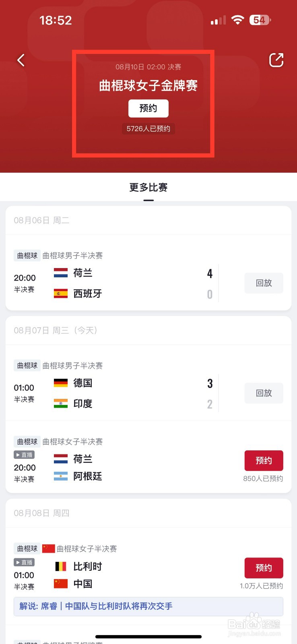The width and height of the screenshot is (297, 644).
Task: Tap the back arrow icon
Action: [x=21, y=60]
